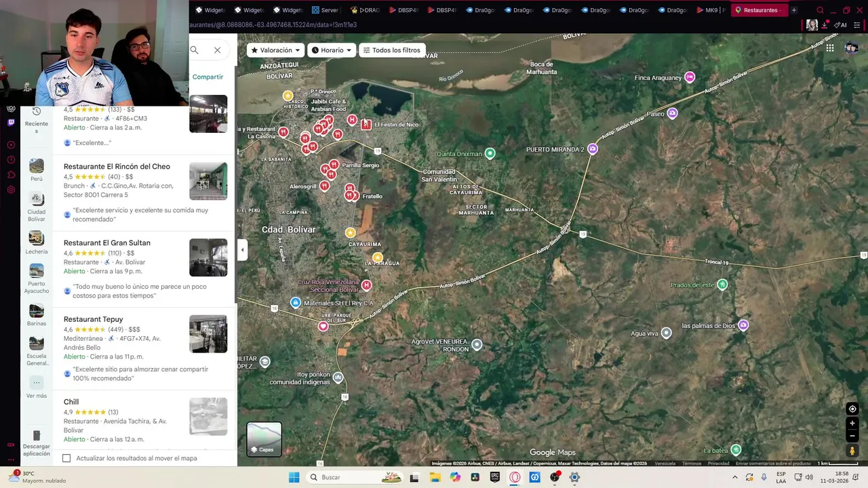The image size is (868, 488).
Task: View Restaurant Tepuy photo thumbnail
Action: tap(208, 333)
